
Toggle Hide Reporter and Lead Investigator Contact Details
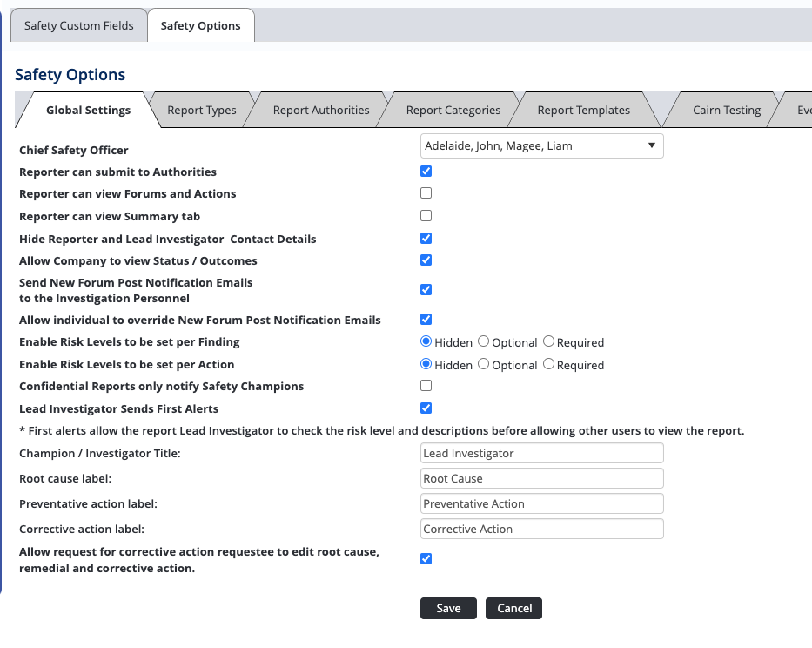[x=426, y=239]
